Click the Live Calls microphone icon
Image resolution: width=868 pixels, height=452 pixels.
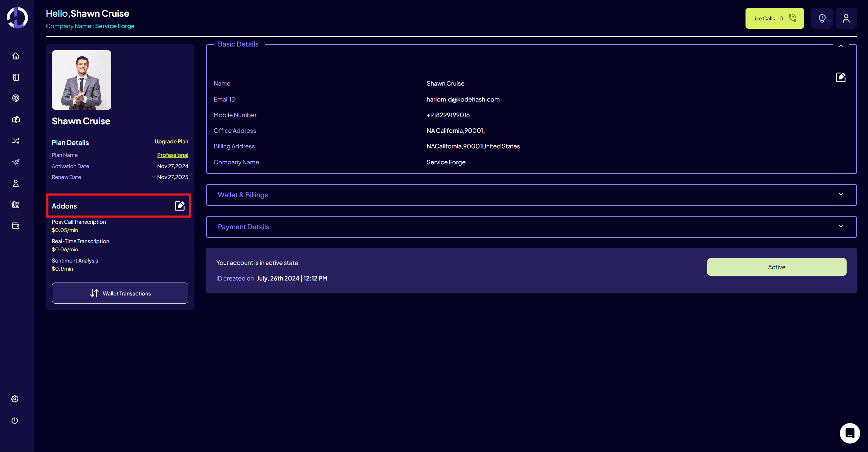(792, 18)
